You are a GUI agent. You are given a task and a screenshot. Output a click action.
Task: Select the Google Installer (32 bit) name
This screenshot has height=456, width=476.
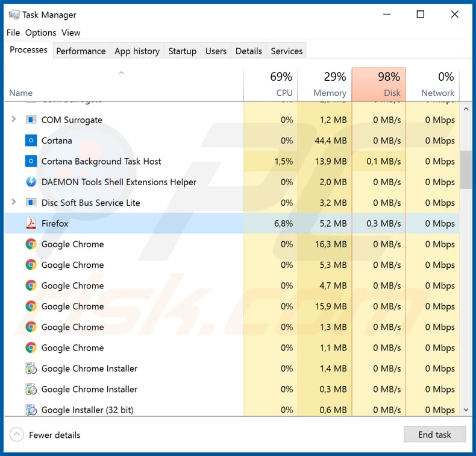coord(87,410)
